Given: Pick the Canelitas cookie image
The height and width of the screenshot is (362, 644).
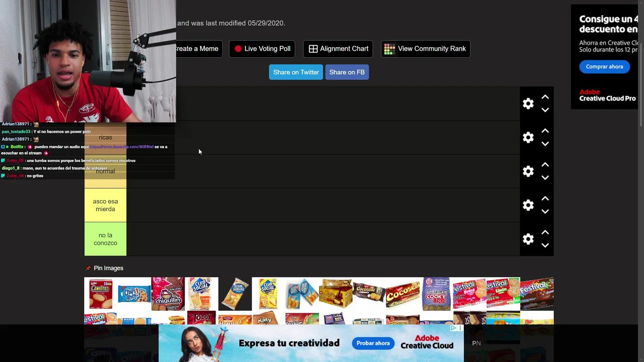Looking at the screenshot, I should click(101, 294).
